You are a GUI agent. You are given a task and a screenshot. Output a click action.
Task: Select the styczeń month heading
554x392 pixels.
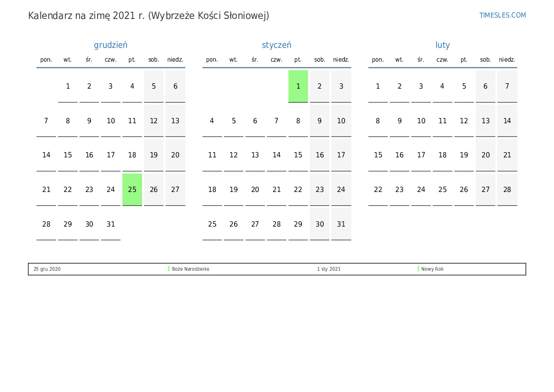point(276,45)
